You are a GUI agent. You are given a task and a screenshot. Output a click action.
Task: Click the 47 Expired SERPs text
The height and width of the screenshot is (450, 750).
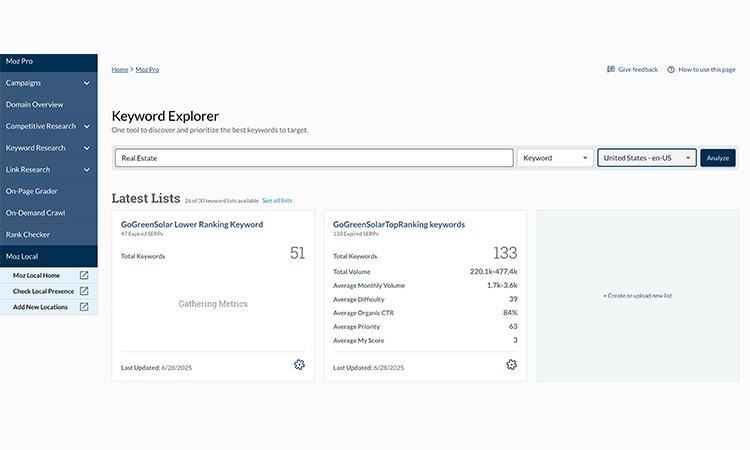tap(142, 234)
